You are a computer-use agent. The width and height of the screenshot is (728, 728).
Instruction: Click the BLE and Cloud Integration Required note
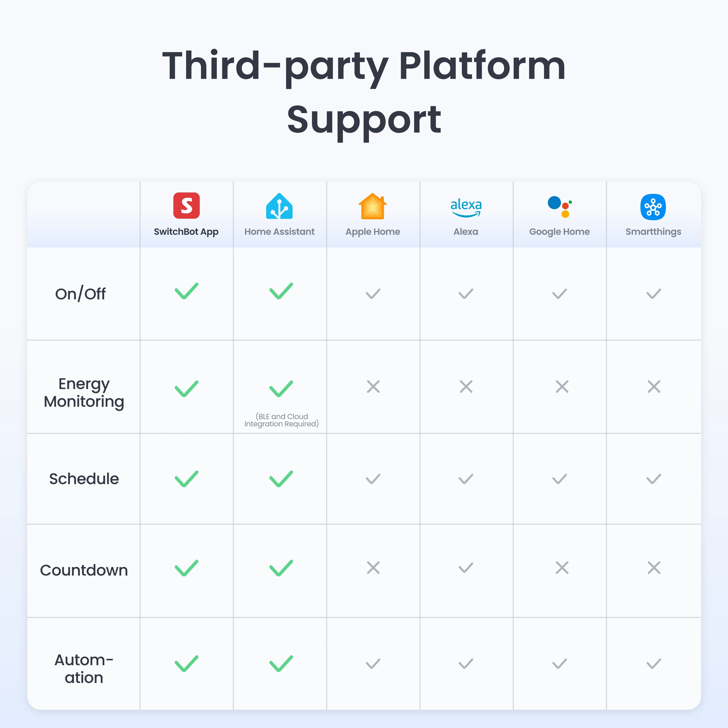tap(281, 420)
